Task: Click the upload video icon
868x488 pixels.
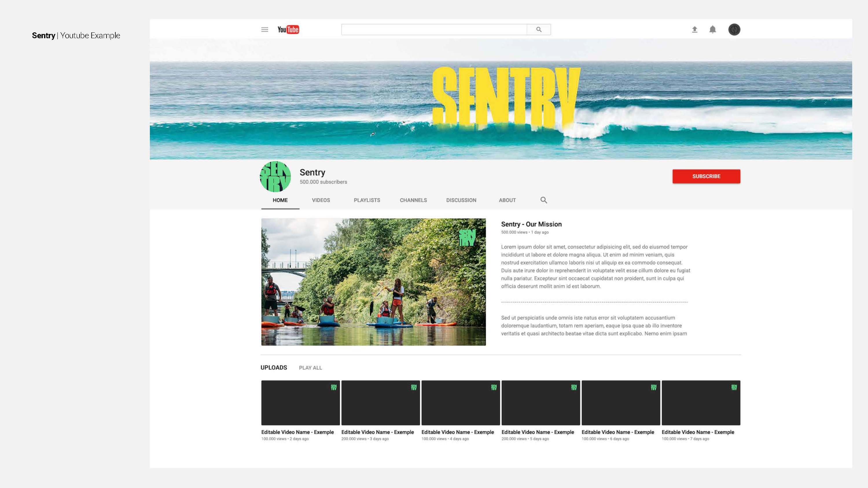Action: click(694, 30)
